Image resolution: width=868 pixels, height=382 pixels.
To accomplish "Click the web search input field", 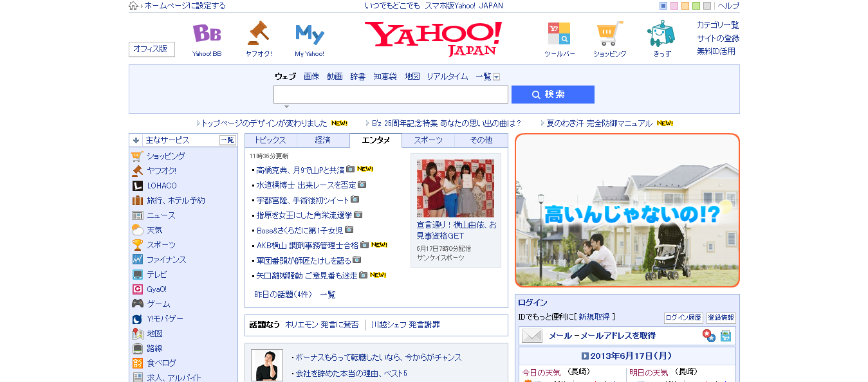I will [x=391, y=95].
